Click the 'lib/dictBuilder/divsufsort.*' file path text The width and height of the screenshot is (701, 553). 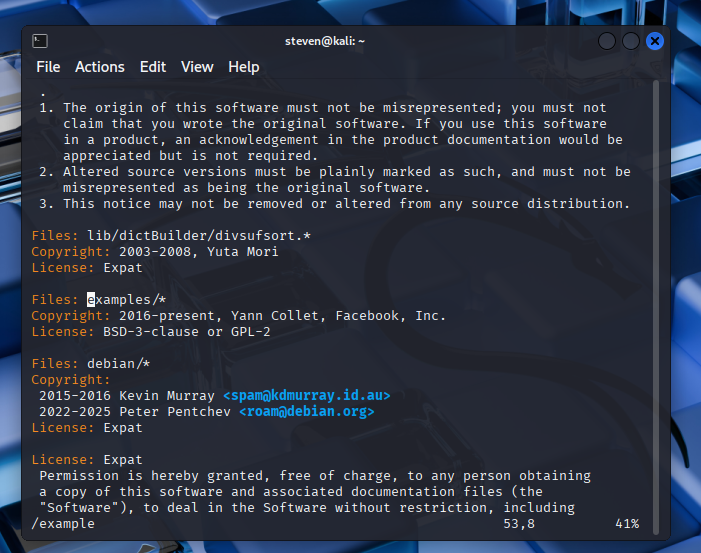[199, 235]
